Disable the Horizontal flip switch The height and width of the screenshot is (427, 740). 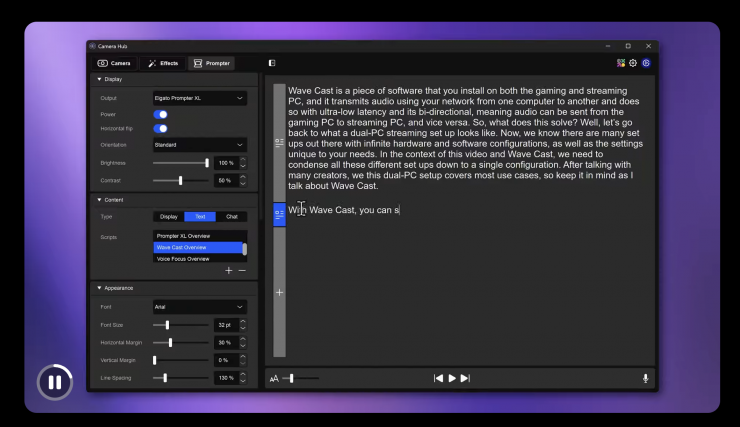pos(160,129)
